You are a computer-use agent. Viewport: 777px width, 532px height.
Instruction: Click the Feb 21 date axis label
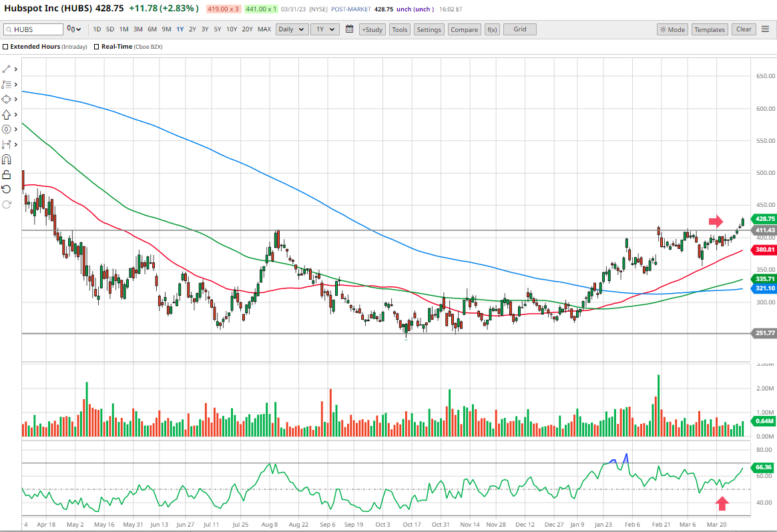pos(661,524)
